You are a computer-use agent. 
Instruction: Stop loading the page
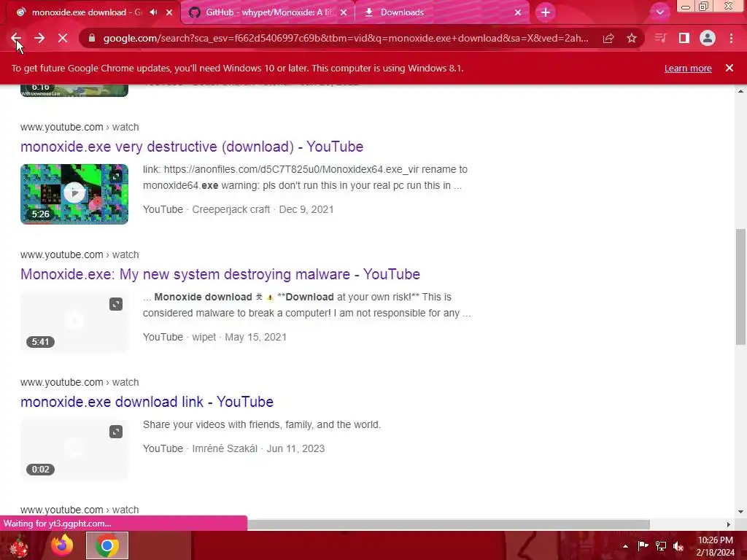(x=63, y=38)
